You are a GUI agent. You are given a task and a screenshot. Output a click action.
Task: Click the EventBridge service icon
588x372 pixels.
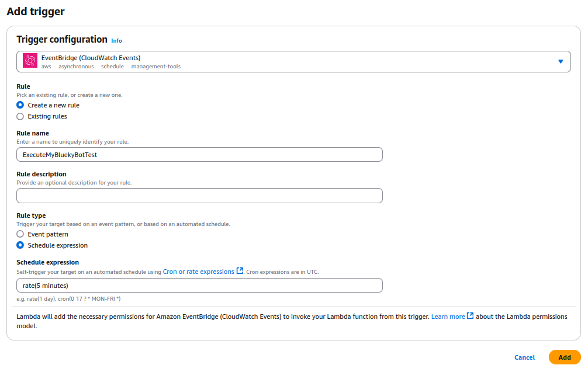pos(30,60)
